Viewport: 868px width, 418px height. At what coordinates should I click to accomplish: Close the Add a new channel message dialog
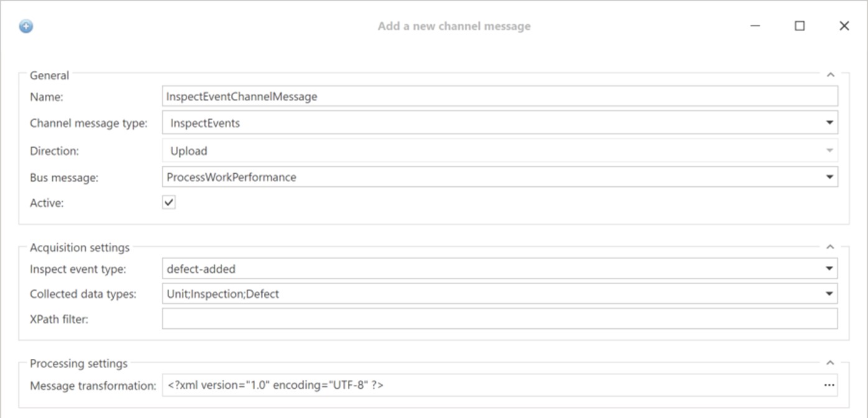pyautogui.click(x=844, y=26)
